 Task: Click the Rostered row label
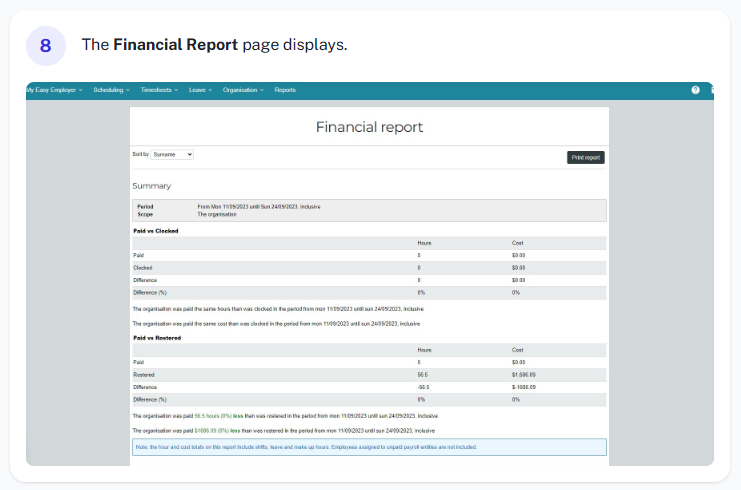tap(144, 375)
